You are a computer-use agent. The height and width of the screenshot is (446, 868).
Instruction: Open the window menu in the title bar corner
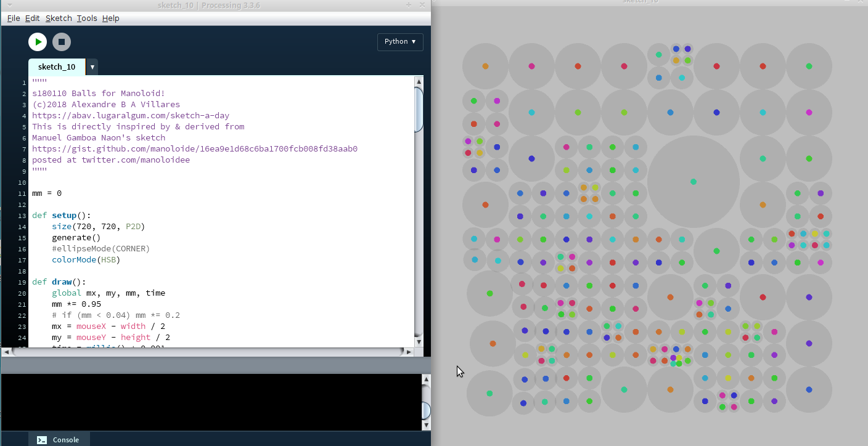[9, 5]
